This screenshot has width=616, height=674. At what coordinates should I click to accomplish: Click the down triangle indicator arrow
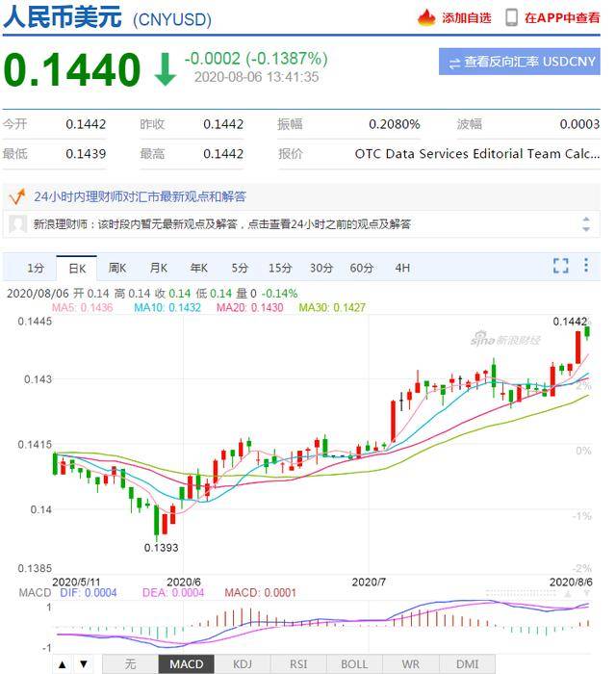tap(84, 664)
